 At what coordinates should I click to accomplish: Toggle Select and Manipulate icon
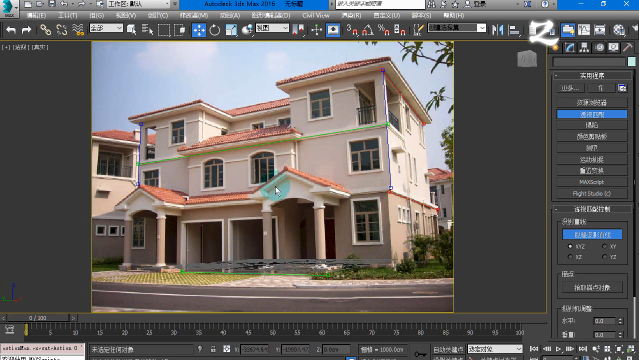click(317, 30)
